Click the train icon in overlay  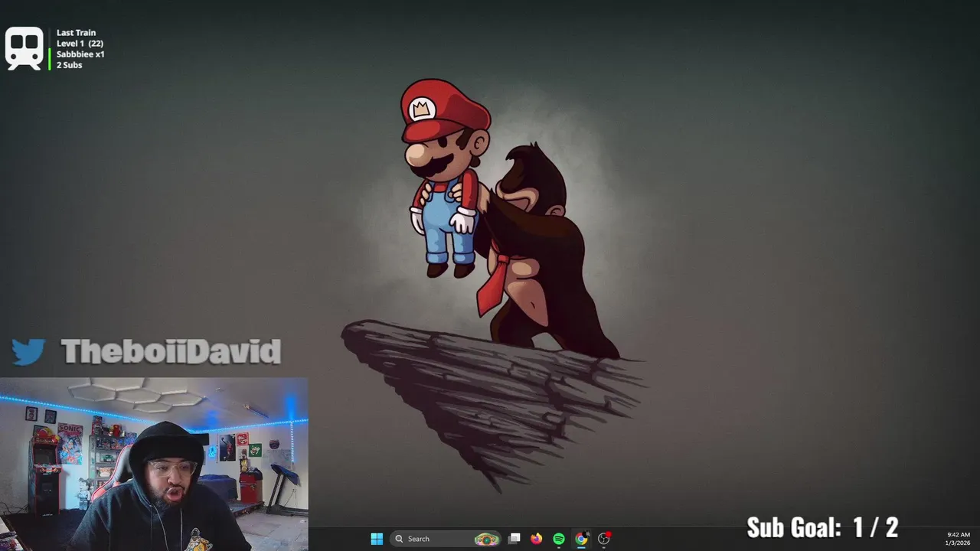click(x=24, y=48)
